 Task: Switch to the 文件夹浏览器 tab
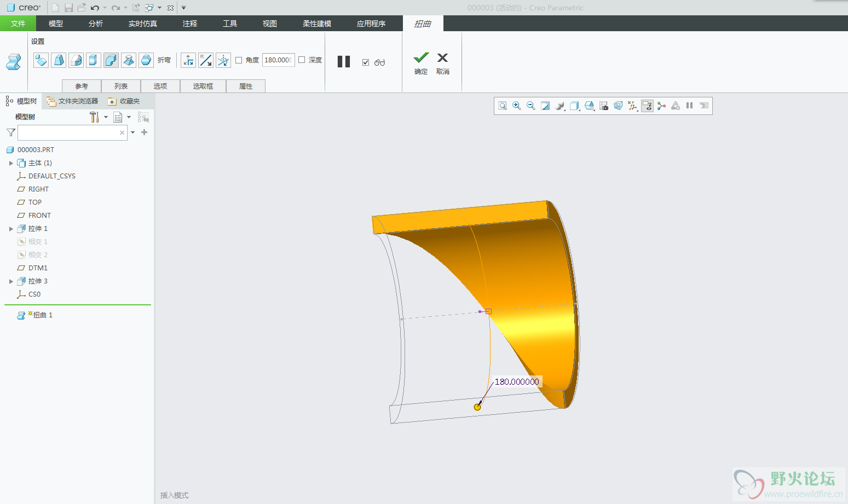pos(72,101)
